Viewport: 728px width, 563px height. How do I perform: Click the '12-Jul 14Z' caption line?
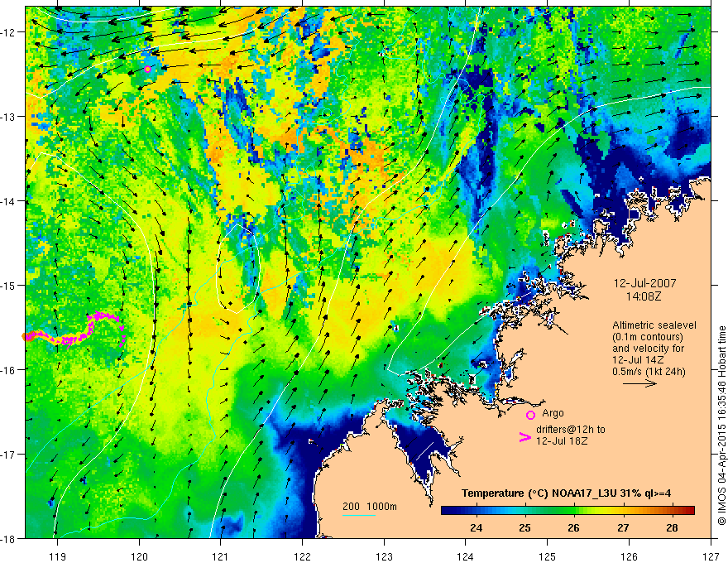pyautogui.click(x=638, y=360)
